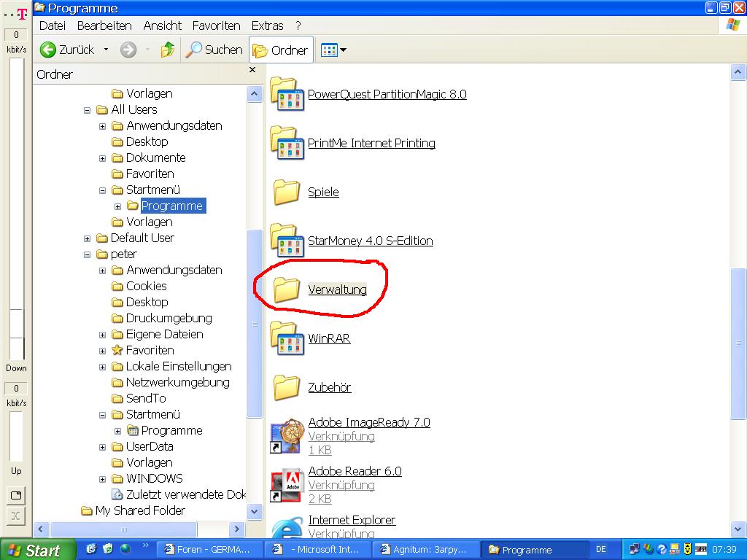Go up one folder level
This screenshot has height=560, width=747.
[x=167, y=50]
